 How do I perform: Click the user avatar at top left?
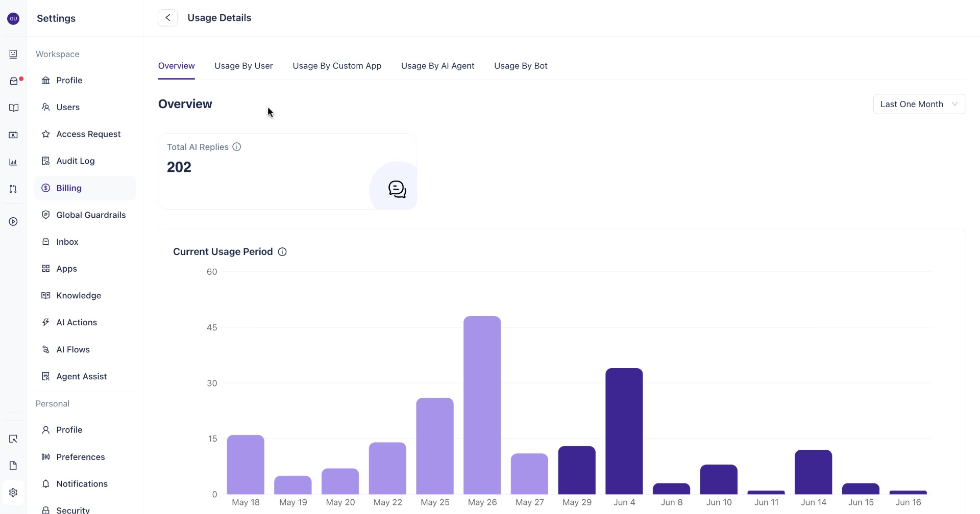13,19
